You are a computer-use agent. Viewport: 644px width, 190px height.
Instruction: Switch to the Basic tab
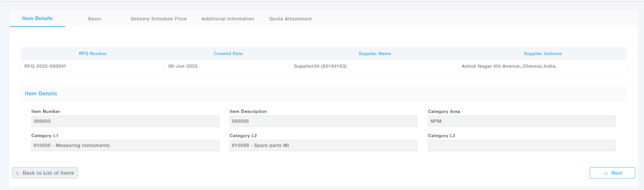click(x=94, y=19)
